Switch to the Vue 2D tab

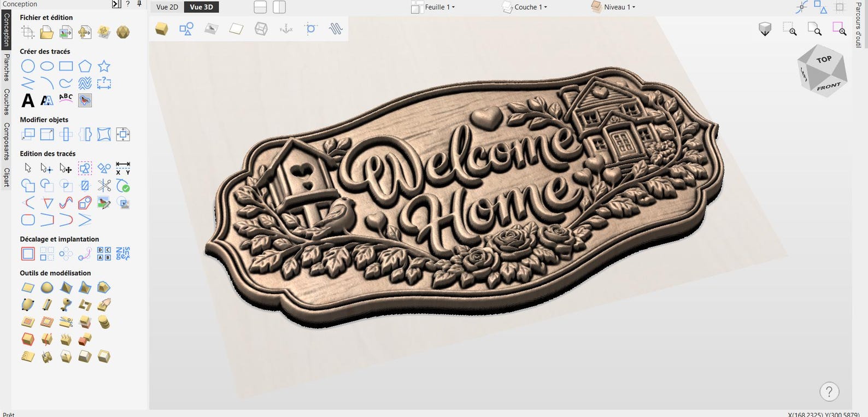tap(167, 7)
